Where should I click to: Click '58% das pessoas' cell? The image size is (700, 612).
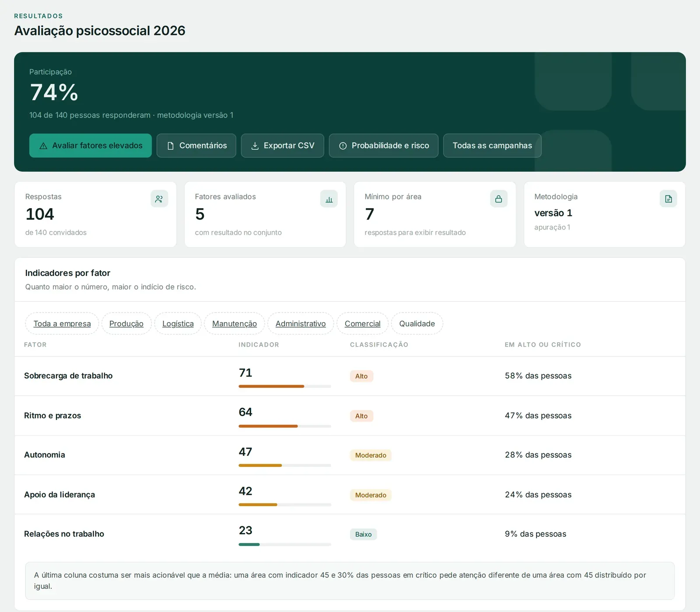(x=538, y=376)
